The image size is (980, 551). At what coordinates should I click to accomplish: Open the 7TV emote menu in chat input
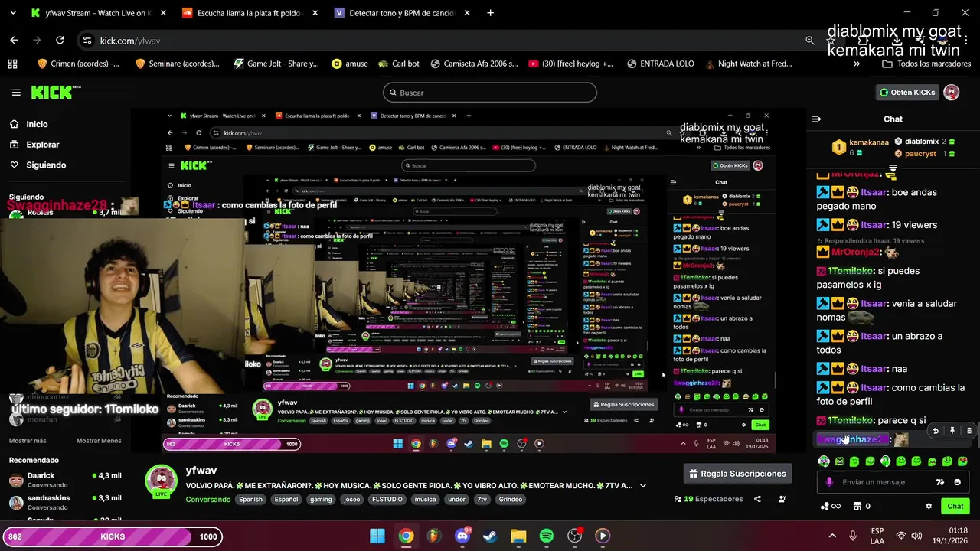point(940,482)
